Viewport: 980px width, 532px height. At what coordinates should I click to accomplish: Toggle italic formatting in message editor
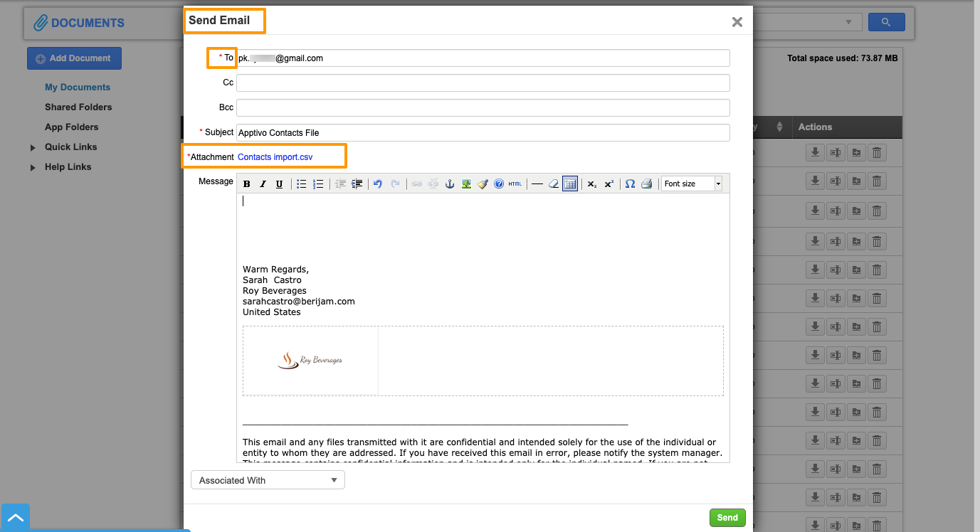pyautogui.click(x=263, y=184)
